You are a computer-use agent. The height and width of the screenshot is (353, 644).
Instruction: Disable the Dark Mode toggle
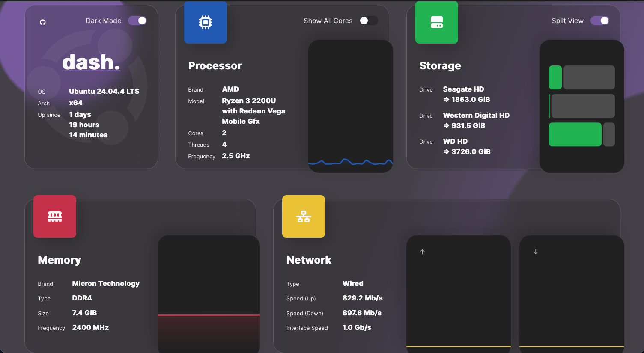click(137, 21)
